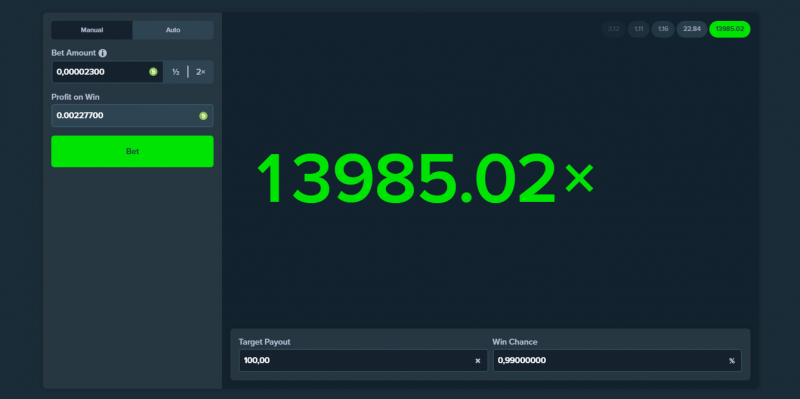Screen dimensions: 800x399
Task: Click the Bet Amount info icon
Action: [x=103, y=53]
